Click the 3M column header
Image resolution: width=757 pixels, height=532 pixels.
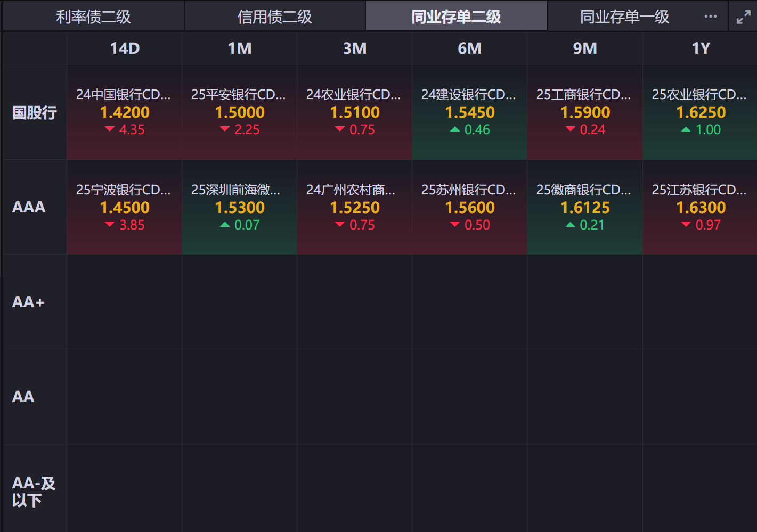pyautogui.click(x=355, y=48)
